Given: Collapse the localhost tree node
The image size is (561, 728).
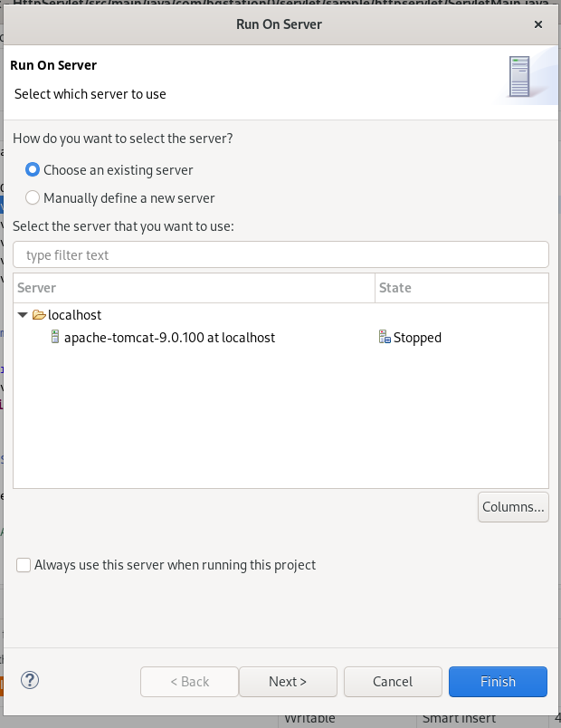Looking at the screenshot, I should [23, 315].
